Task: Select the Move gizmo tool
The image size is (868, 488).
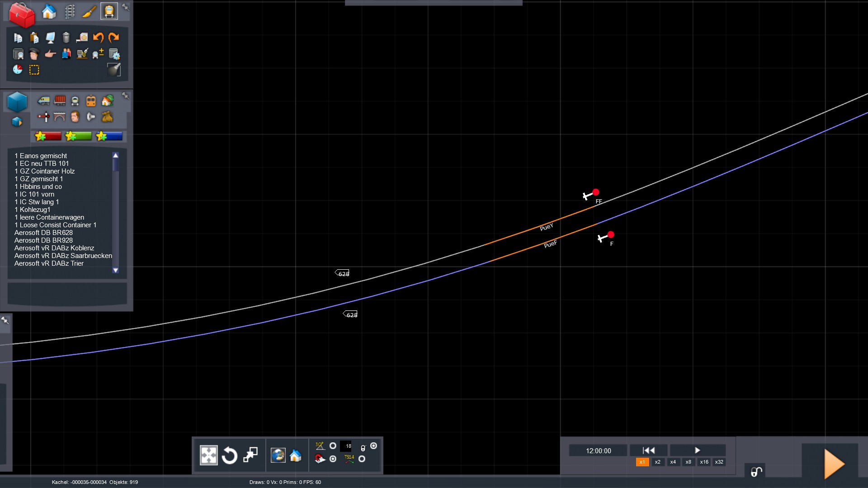Action: 208,455
